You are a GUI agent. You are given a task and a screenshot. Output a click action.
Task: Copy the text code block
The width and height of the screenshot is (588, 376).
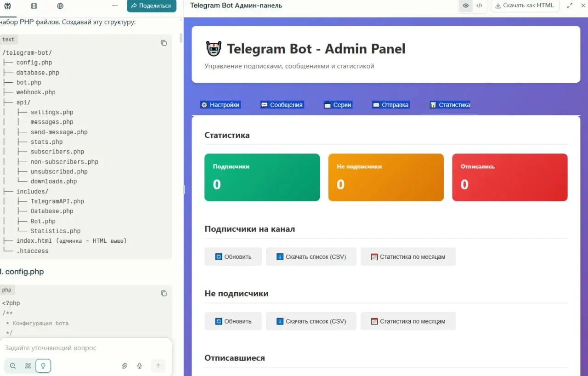click(x=164, y=43)
